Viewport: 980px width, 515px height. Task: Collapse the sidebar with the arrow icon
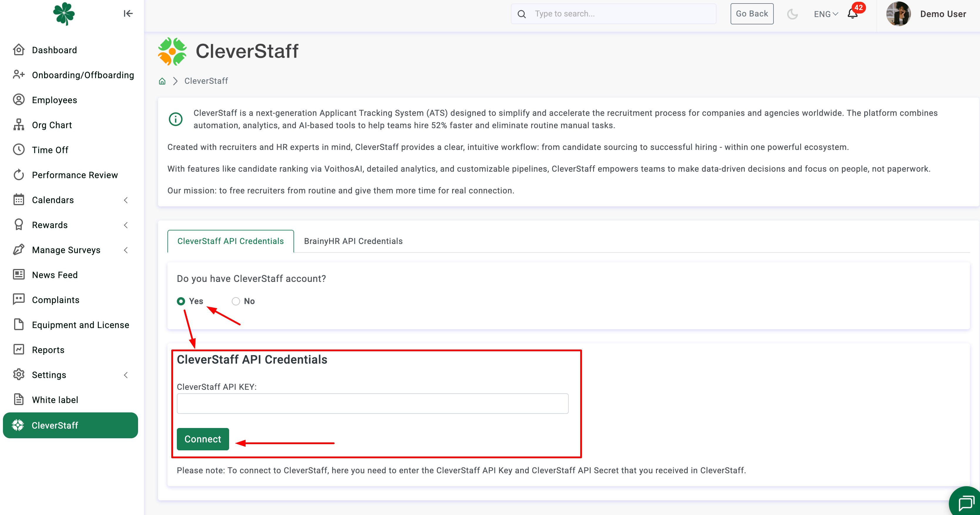coord(128,14)
